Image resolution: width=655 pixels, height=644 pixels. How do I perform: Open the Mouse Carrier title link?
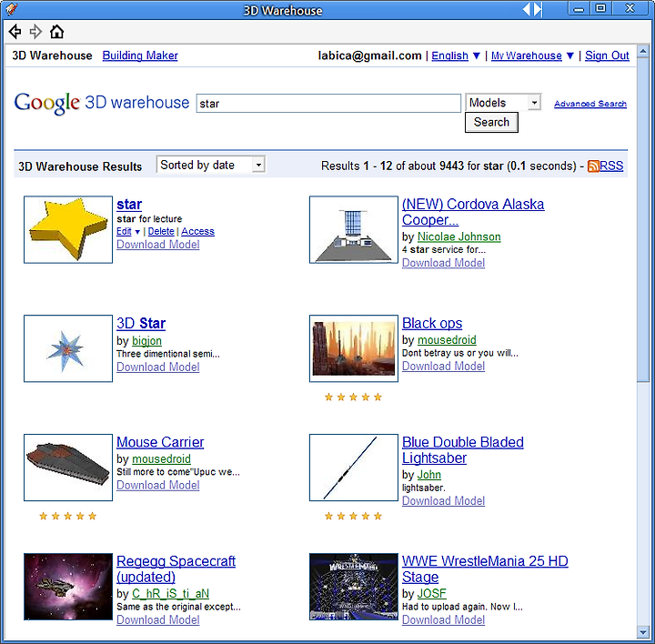coord(160,442)
